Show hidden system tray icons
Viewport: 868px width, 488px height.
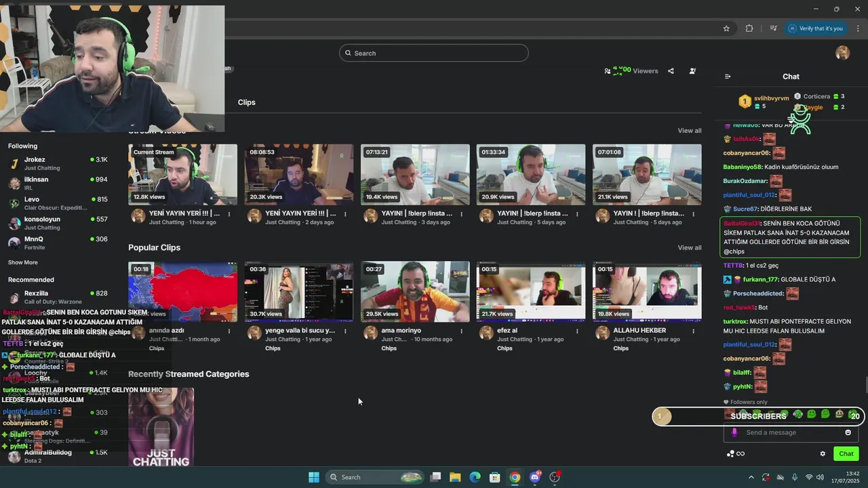751,477
